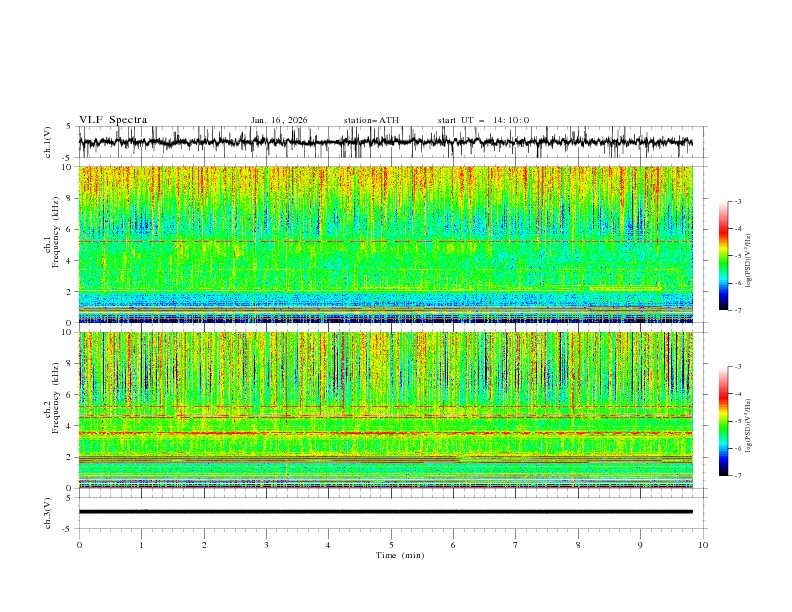Click the ch.2 'Frequency (kHz)' axis label

pos(56,398)
